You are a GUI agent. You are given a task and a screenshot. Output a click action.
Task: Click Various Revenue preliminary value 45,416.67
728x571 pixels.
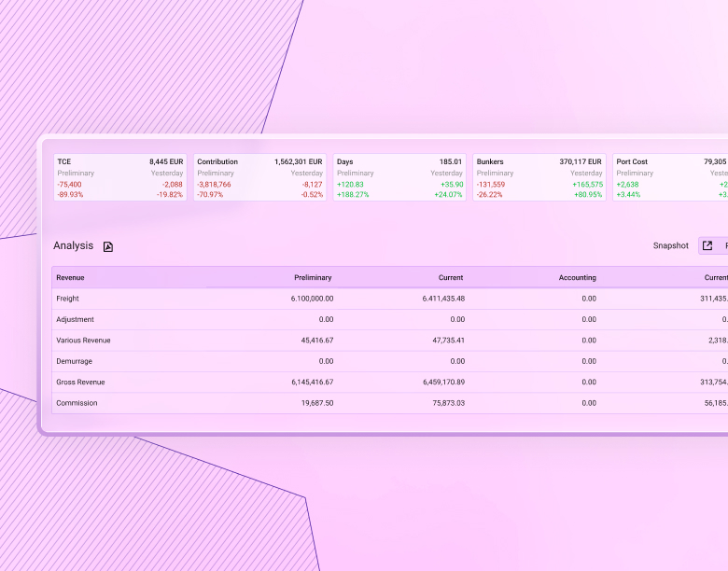(x=317, y=341)
